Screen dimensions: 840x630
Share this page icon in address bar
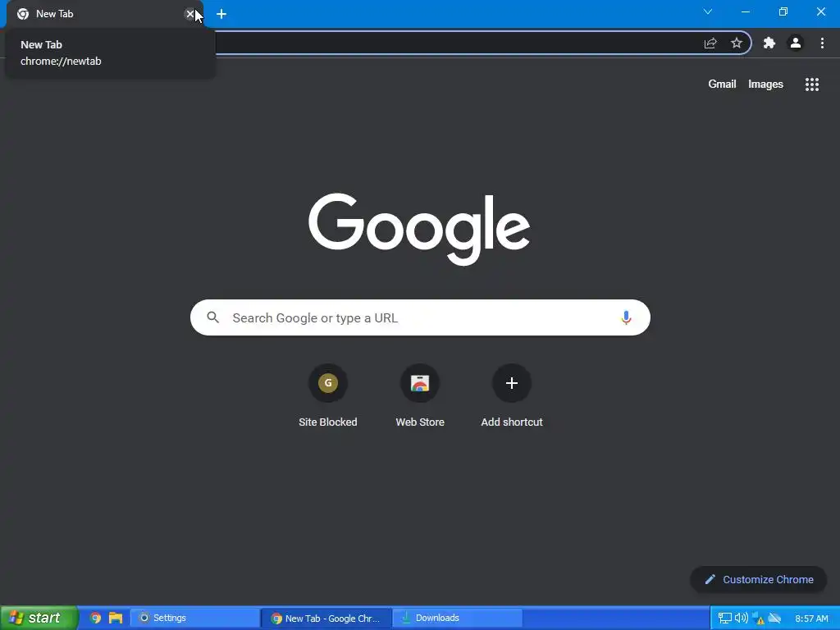710,43
